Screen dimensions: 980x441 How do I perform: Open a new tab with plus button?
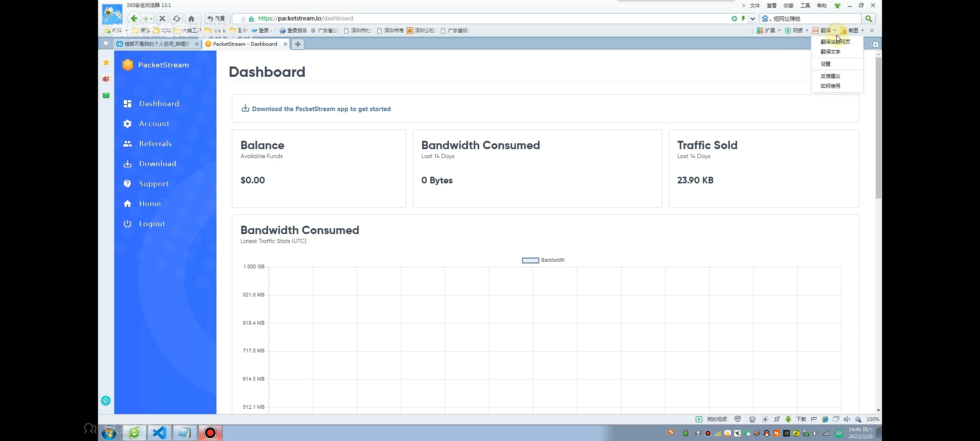point(298,44)
